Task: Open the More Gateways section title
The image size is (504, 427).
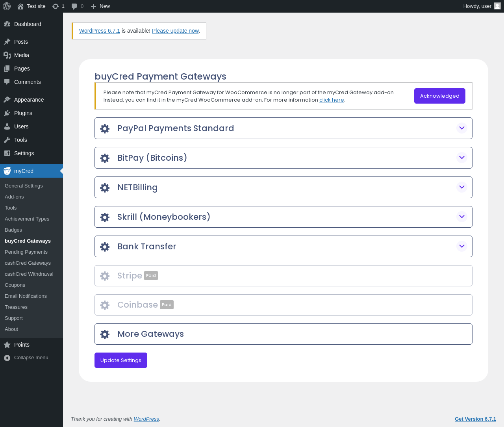Action: point(151,334)
